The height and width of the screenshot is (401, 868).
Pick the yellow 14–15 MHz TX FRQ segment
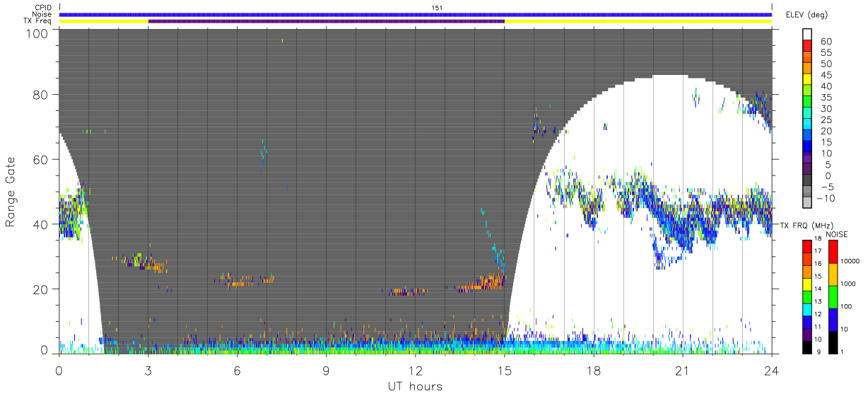807,284
